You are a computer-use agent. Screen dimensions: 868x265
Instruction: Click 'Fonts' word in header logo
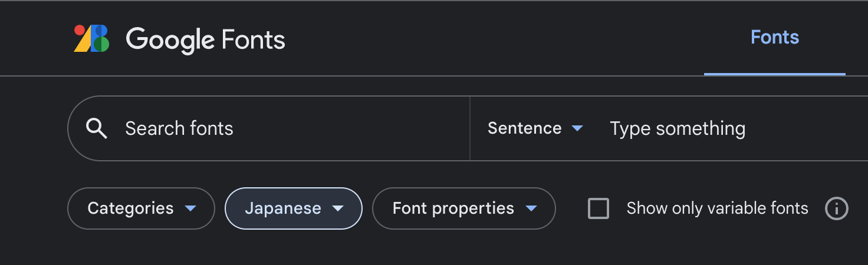pos(254,39)
